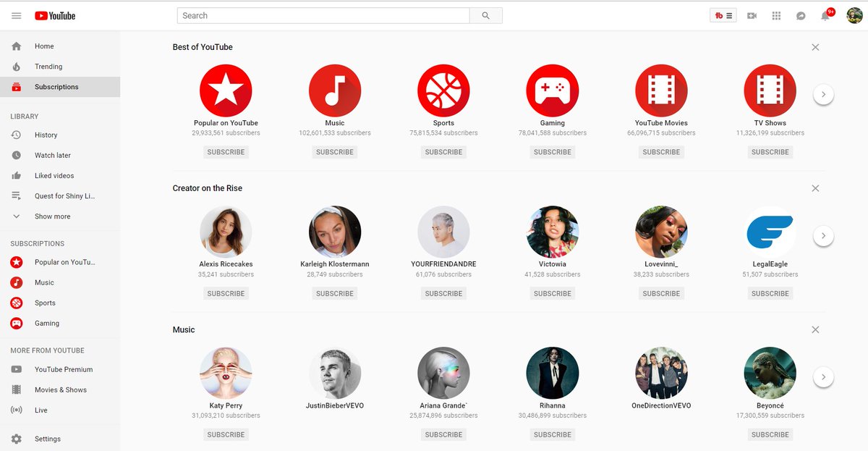Viewport: 868px width, 451px height.
Task: Open the TV Shows film icon
Action: [770, 90]
